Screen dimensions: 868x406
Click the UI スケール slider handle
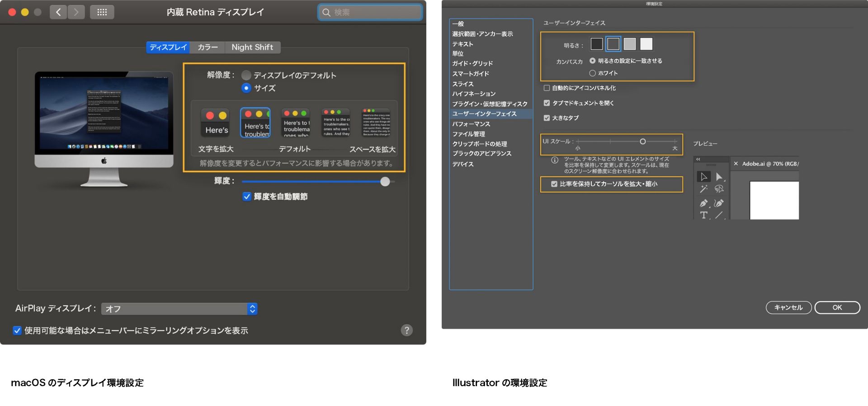tap(642, 142)
